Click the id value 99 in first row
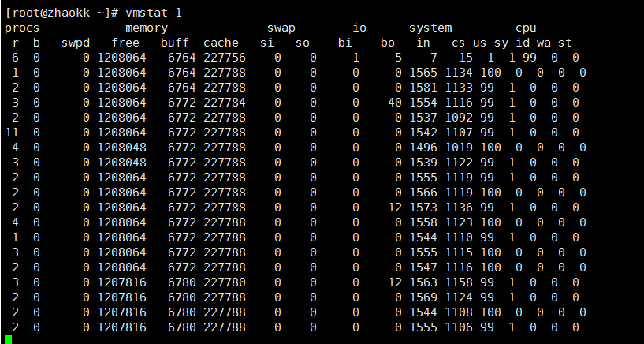Image resolution: width=644 pixels, height=344 pixels. [x=530, y=58]
